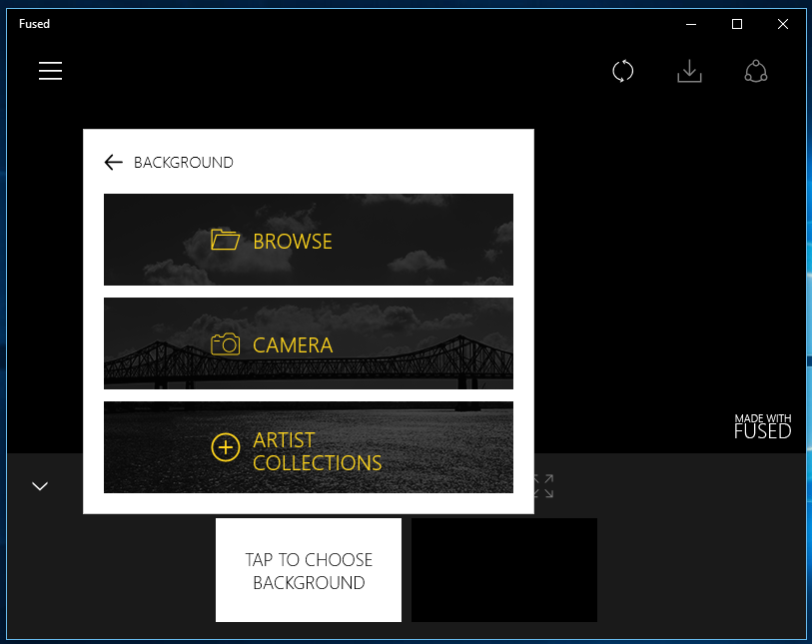This screenshot has height=644, width=812.
Task: Maximize the Fused window
Action: pyautogui.click(x=737, y=24)
